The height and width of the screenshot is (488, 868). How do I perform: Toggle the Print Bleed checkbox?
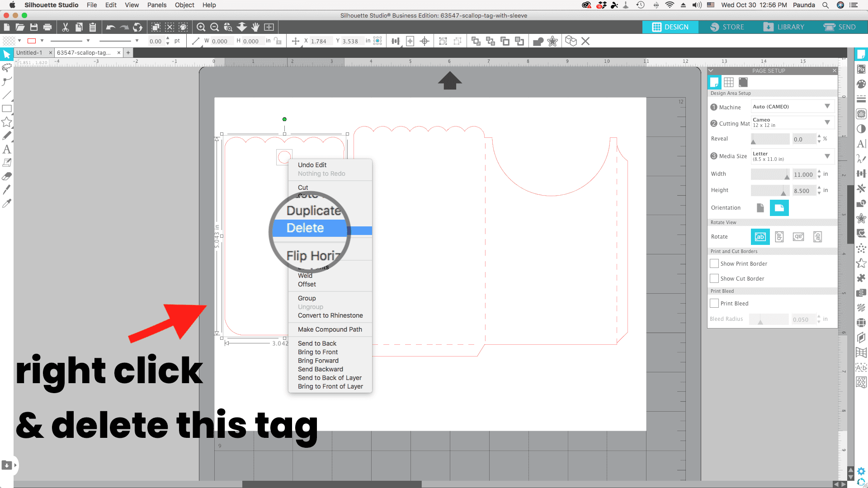(x=714, y=303)
